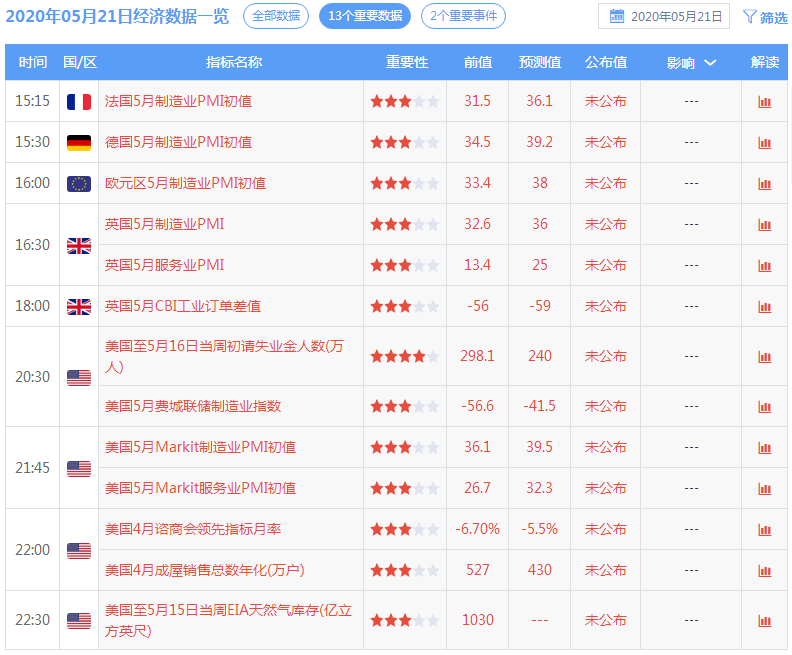Viewport: 792px width, 655px height.
Task: Open chart icon for 美国5月费城联储制造业指数
Action: pos(765,407)
